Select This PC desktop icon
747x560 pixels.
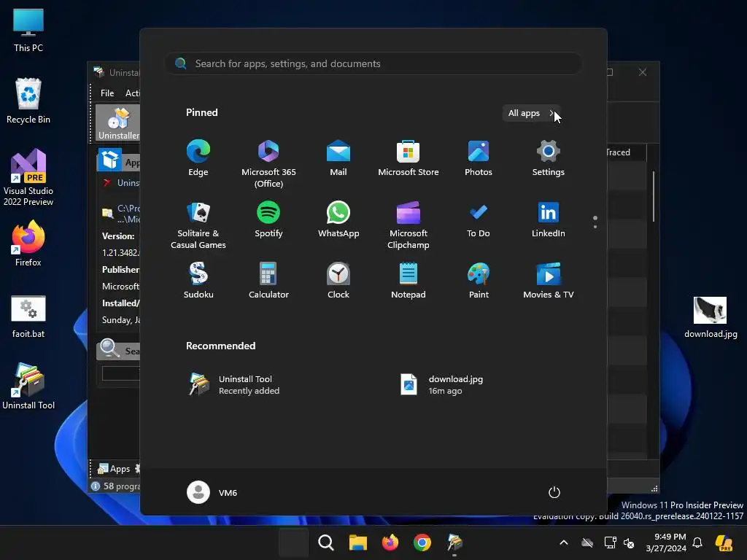[28, 30]
